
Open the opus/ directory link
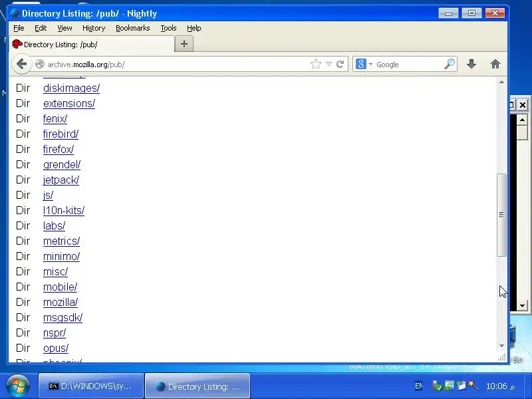point(56,348)
